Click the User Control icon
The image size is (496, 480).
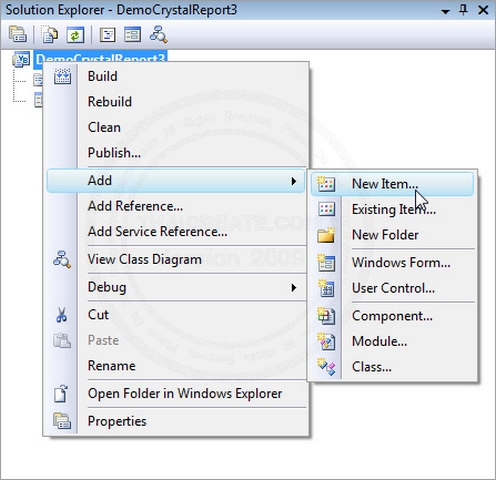pyautogui.click(x=326, y=288)
